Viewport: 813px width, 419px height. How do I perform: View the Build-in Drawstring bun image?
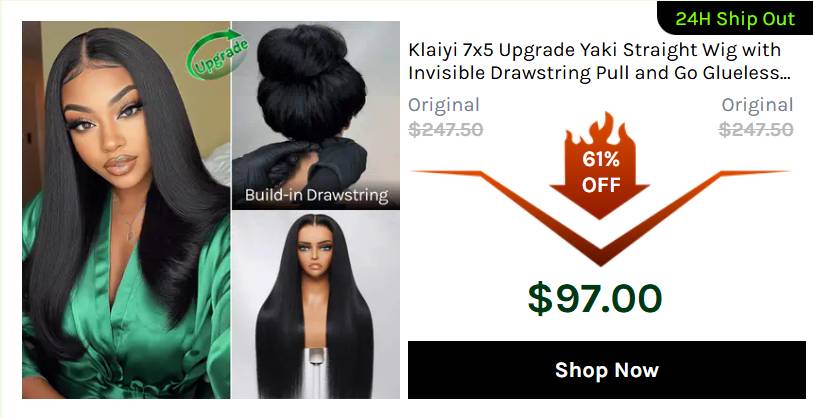click(316, 115)
